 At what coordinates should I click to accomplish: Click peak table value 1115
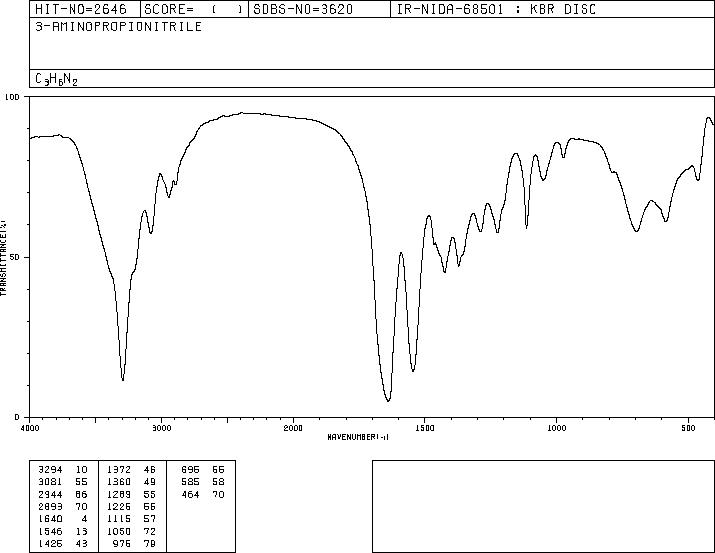[119, 519]
